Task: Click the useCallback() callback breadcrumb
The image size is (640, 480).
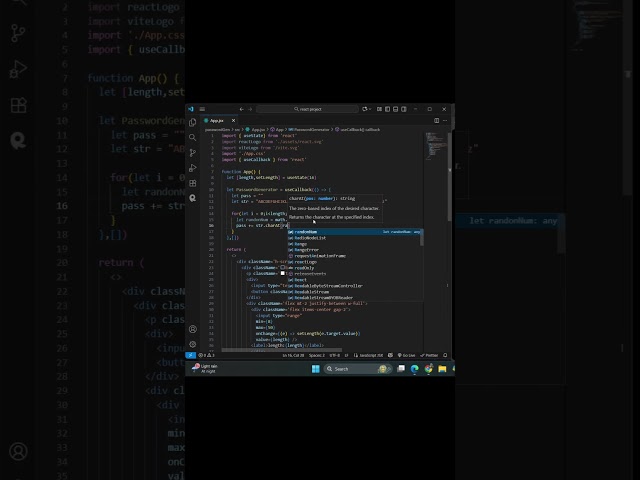Action: coord(358,129)
